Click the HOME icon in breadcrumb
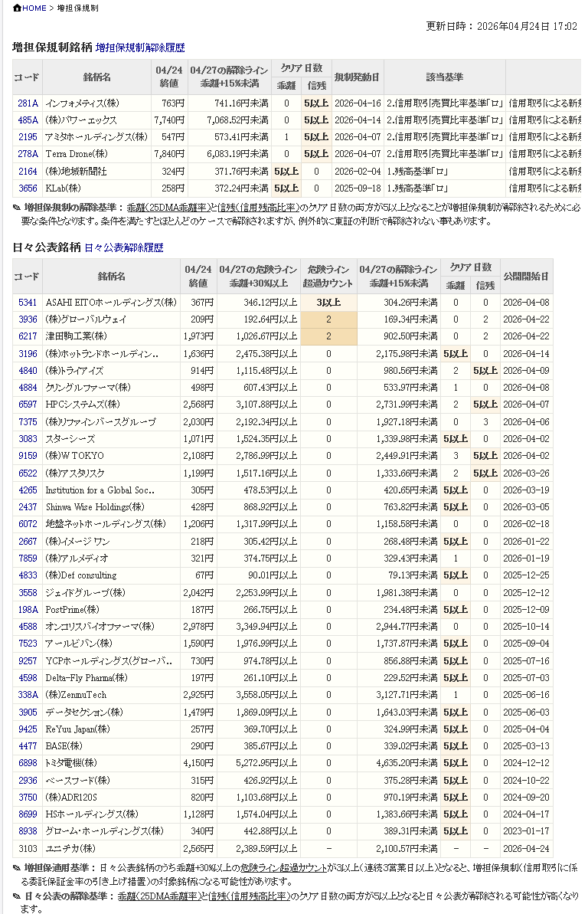 coord(17,8)
